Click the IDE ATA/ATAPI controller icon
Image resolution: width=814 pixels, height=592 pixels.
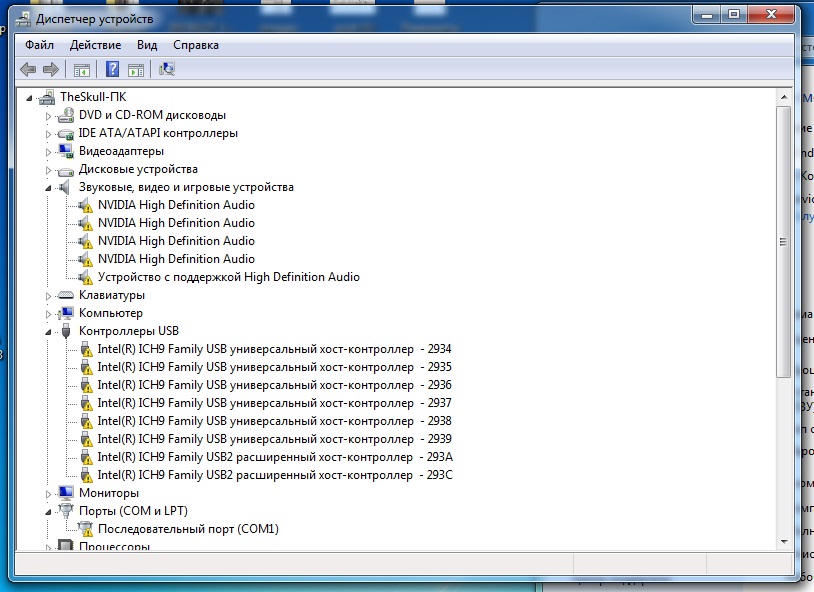(x=66, y=133)
